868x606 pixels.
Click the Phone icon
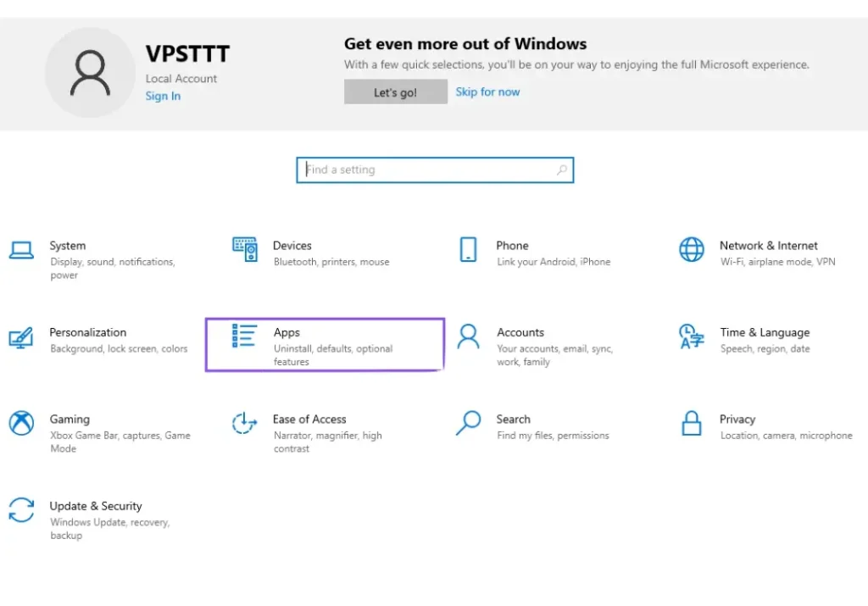pos(468,249)
